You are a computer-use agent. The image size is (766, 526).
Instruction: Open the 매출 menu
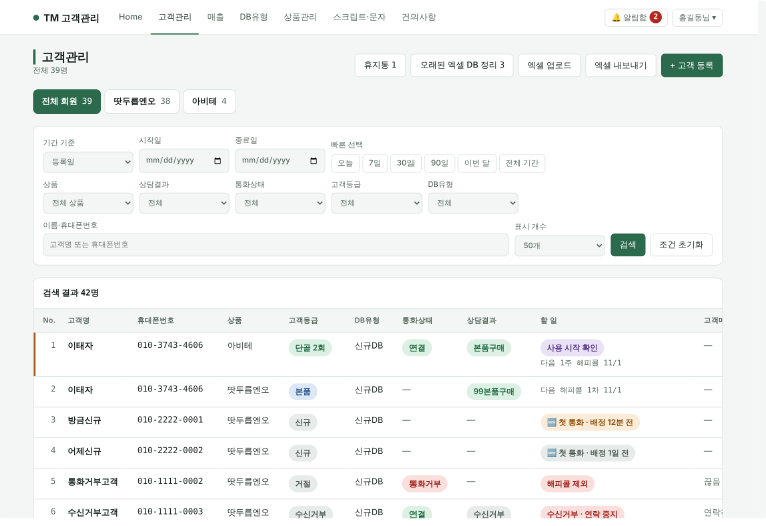215,17
